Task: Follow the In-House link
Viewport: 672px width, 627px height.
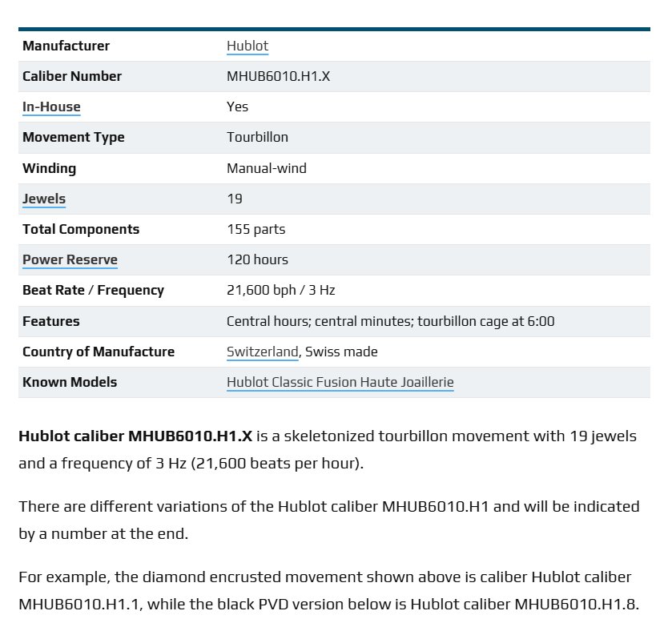Action: point(51,107)
